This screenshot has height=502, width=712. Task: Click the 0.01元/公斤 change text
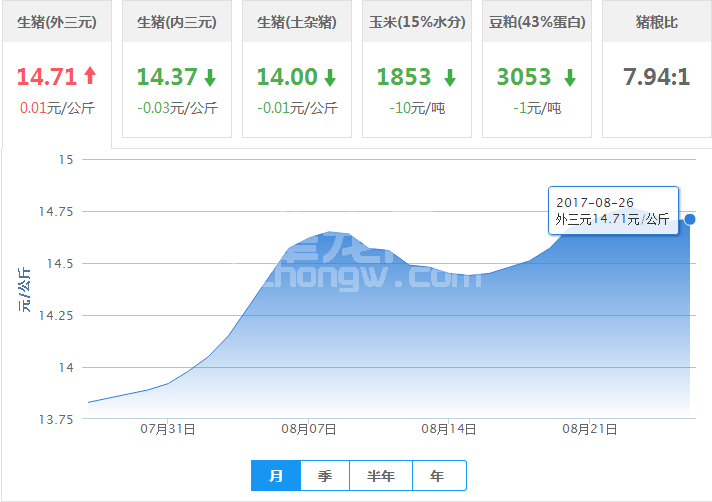pos(57,108)
